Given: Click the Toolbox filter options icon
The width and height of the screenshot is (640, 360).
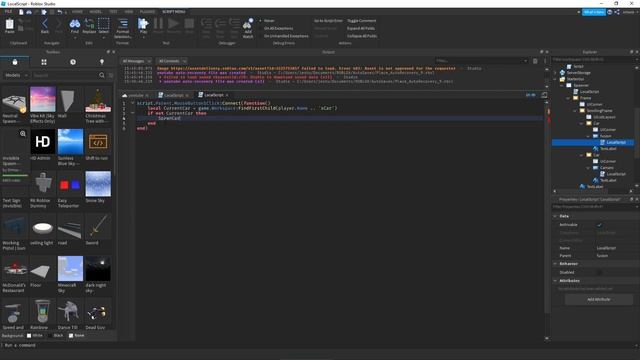Looking at the screenshot, I should [111, 75].
